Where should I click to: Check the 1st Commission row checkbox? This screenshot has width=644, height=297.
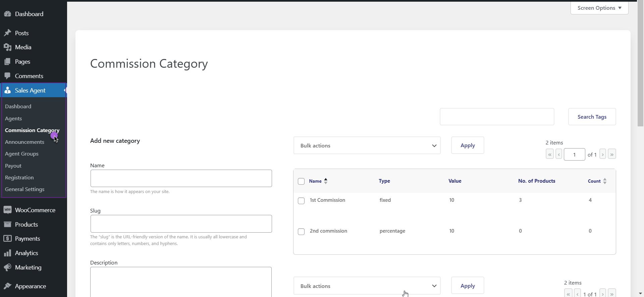(301, 201)
